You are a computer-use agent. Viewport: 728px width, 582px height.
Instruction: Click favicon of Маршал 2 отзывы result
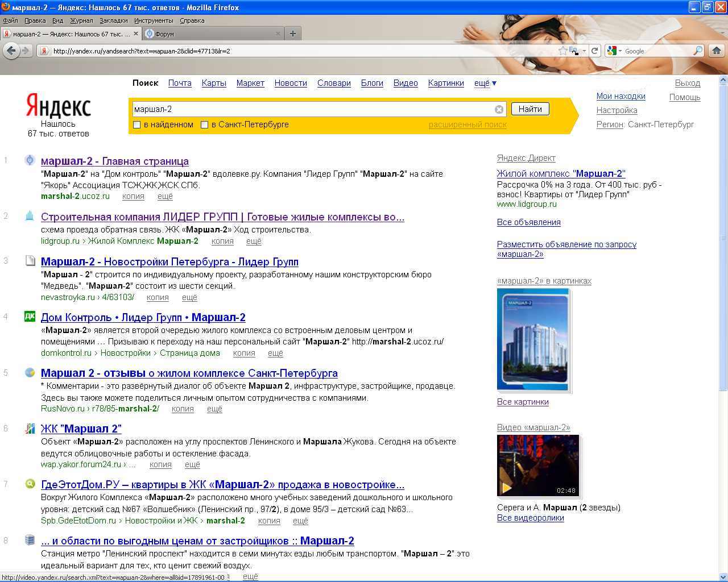coord(30,372)
